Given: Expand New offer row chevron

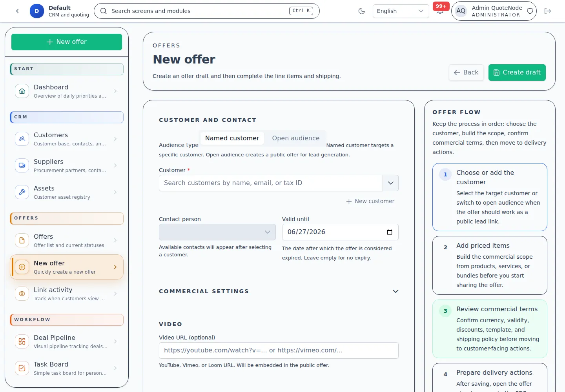Looking at the screenshot, I should tap(115, 267).
